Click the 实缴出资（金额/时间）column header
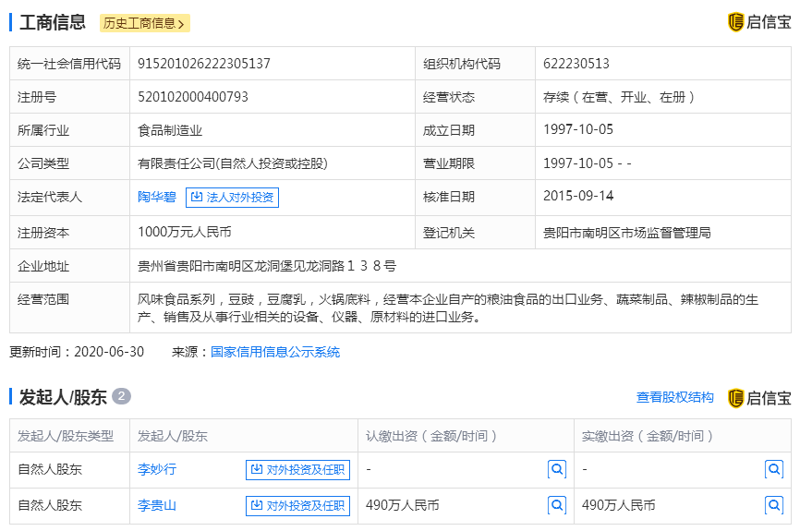This screenshot has width=812, height=531. [648, 436]
